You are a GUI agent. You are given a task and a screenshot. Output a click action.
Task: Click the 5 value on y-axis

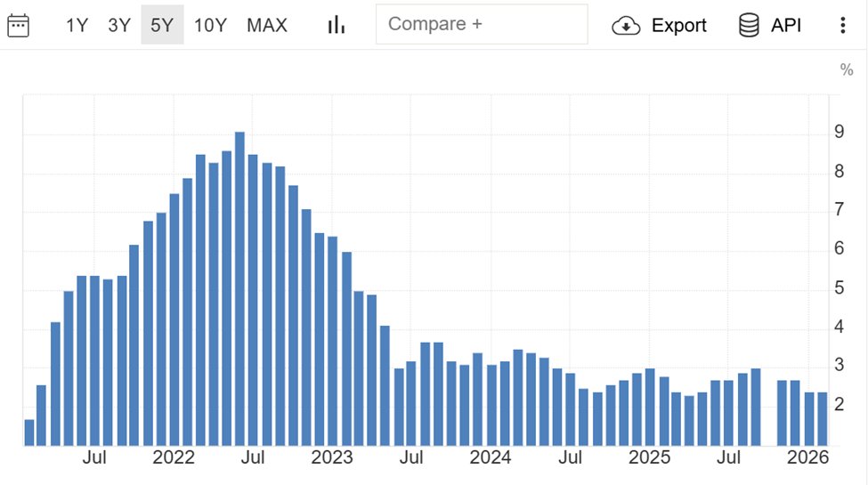pos(840,288)
